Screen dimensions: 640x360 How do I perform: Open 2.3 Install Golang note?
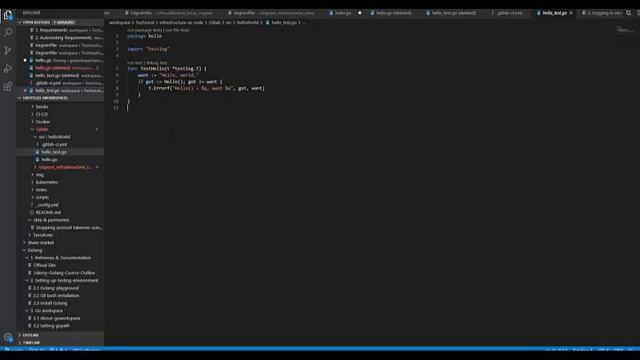(50, 303)
